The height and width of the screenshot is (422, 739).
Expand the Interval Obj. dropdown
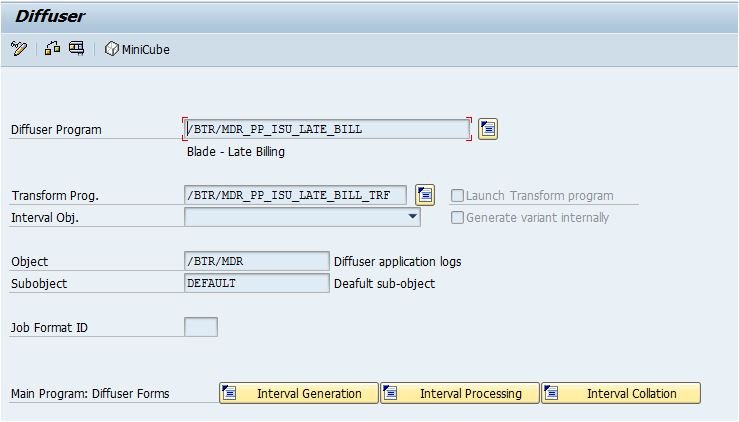tap(412, 217)
